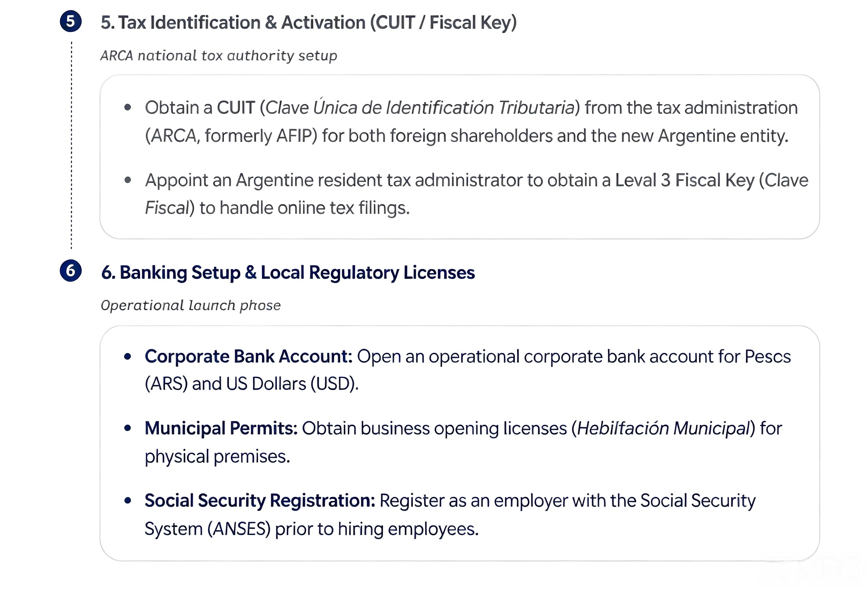This screenshot has width=868, height=590.
Task: Click the Social Security Registration label
Action: (x=260, y=501)
